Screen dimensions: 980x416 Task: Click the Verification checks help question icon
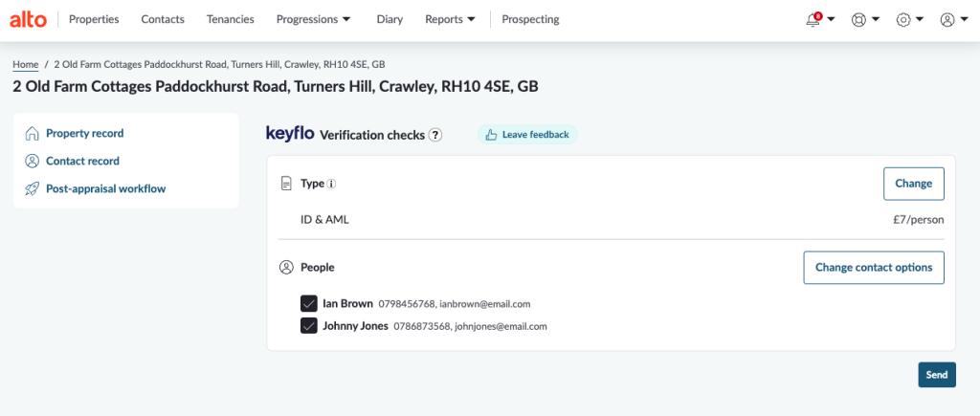point(435,135)
